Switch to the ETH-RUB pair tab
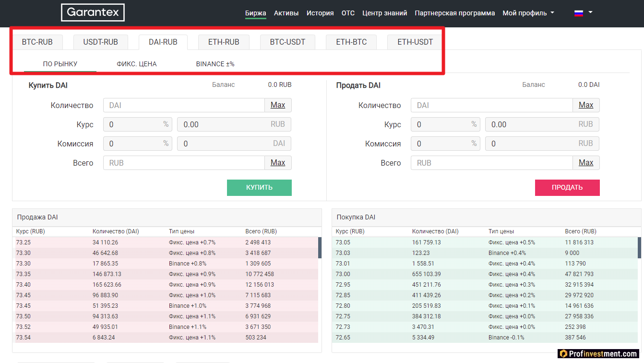 (224, 42)
